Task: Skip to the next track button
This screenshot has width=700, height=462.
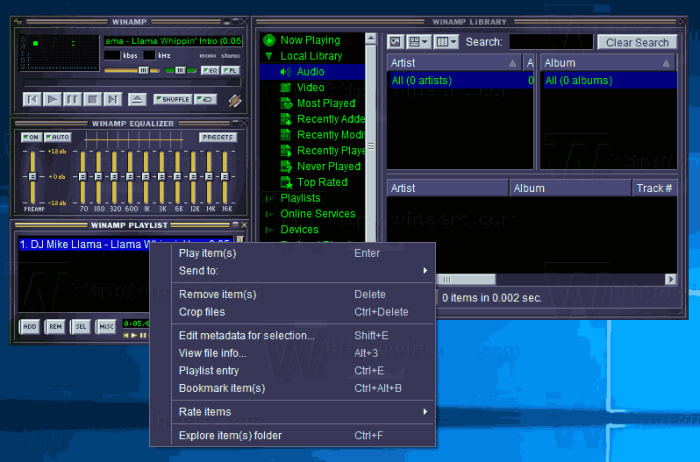Action: [x=113, y=99]
